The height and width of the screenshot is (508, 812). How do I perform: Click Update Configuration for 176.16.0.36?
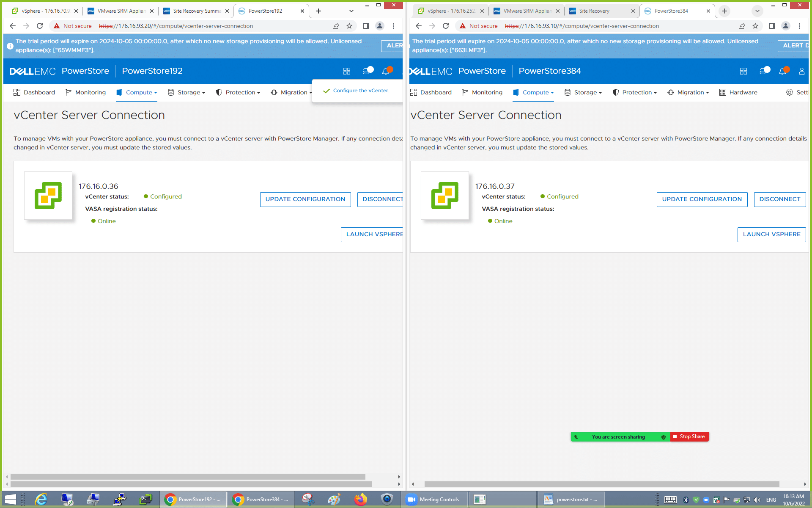[305, 199]
